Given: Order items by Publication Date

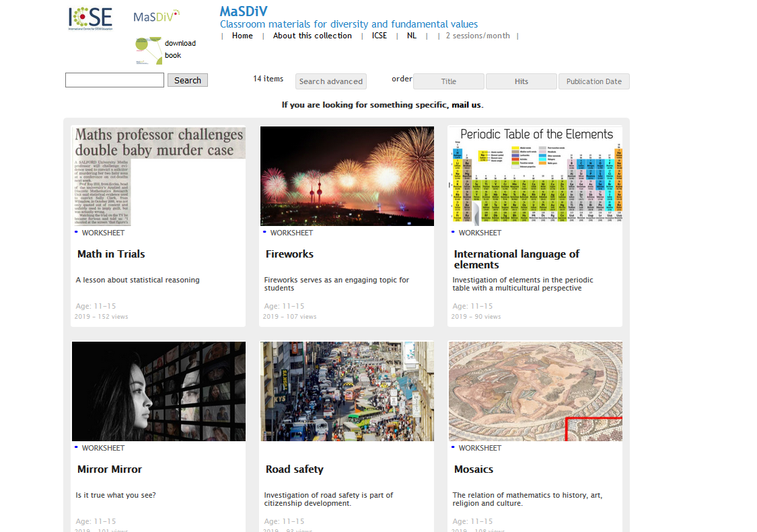Looking at the screenshot, I should tap(593, 81).
